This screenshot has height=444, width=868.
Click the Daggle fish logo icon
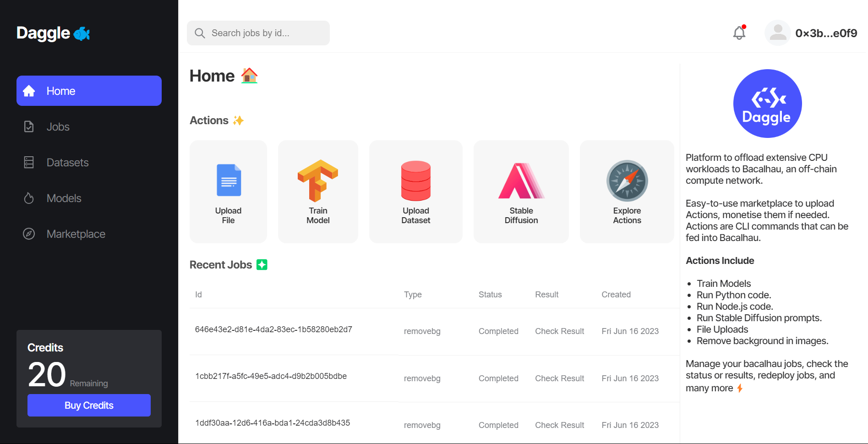82,33
